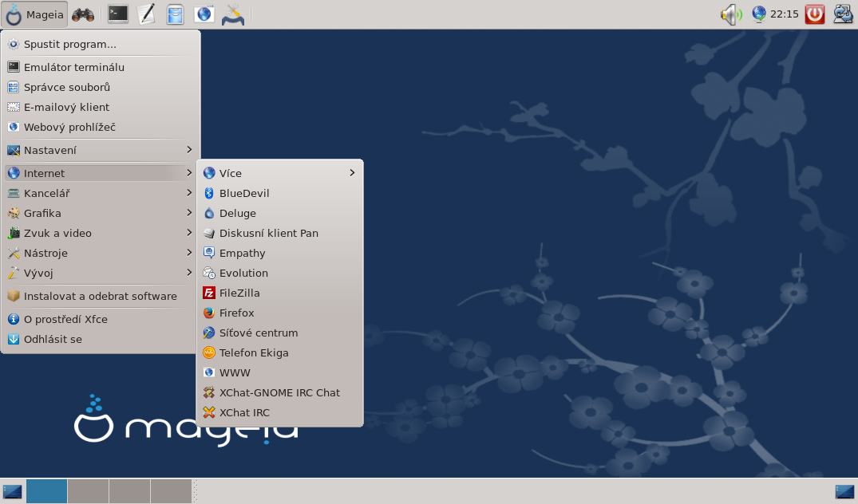Expand the Nástroje submenu
858x504 pixels.
(x=101, y=253)
